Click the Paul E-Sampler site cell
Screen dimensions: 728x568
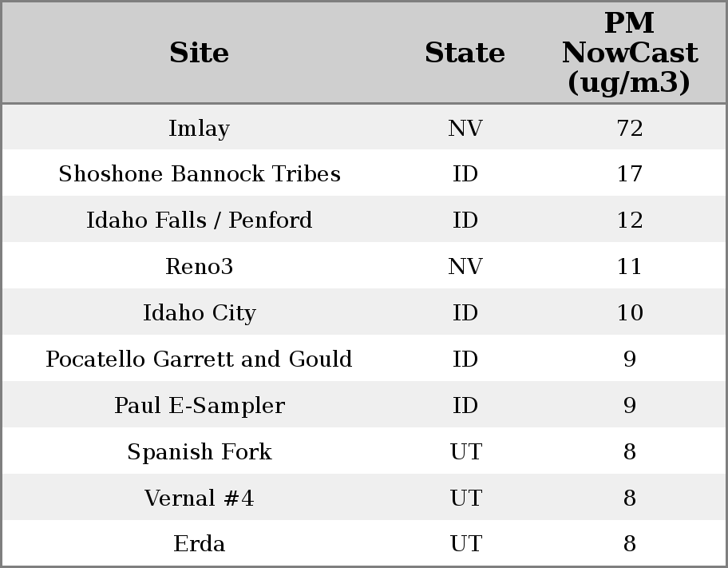point(199,406)
